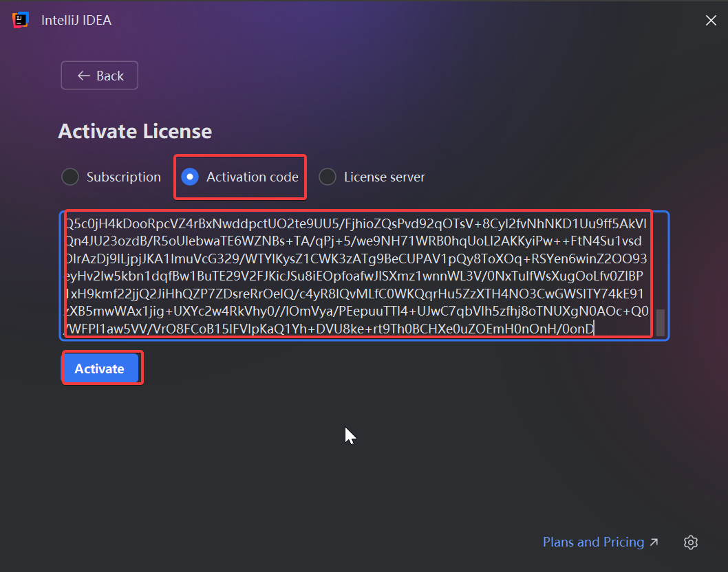
Task: Select the Subscription radio option
Action: click(x=70, y=177)
